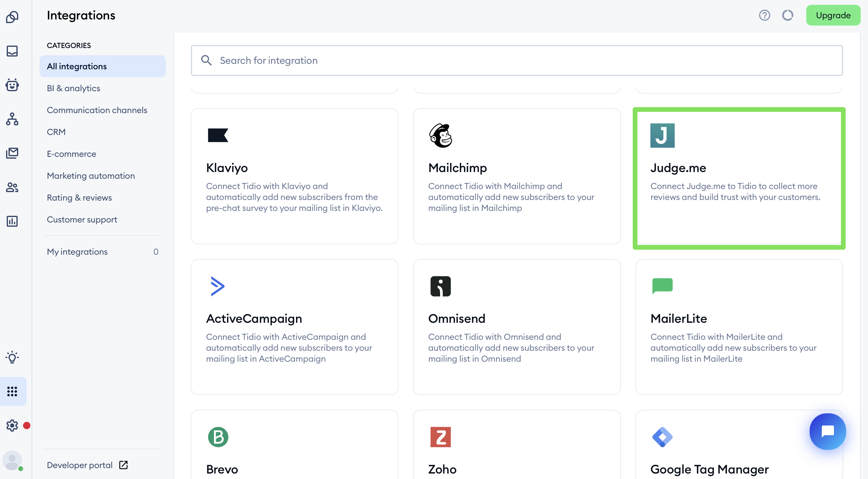Click the CATEGORIES section label
The width and height of the screenshot is (868, 479).
pos(69,46)
